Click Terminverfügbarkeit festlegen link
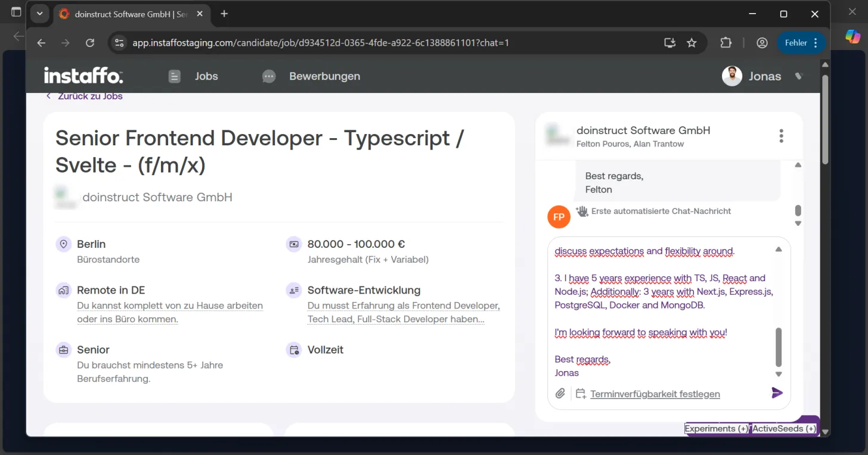Screen dimensions: 868x455 pyautogui.click(x=655, y=394)
